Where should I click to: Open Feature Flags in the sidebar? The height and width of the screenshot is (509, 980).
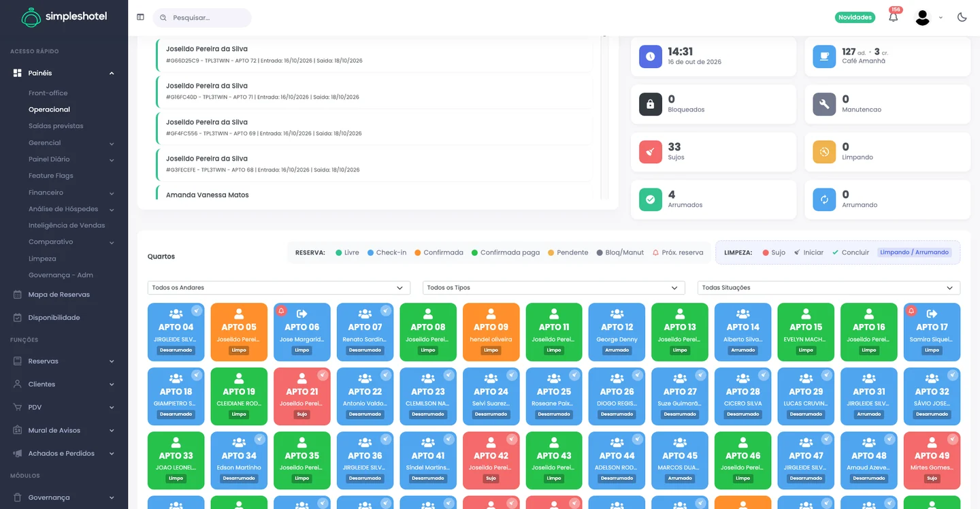[50, 176]
